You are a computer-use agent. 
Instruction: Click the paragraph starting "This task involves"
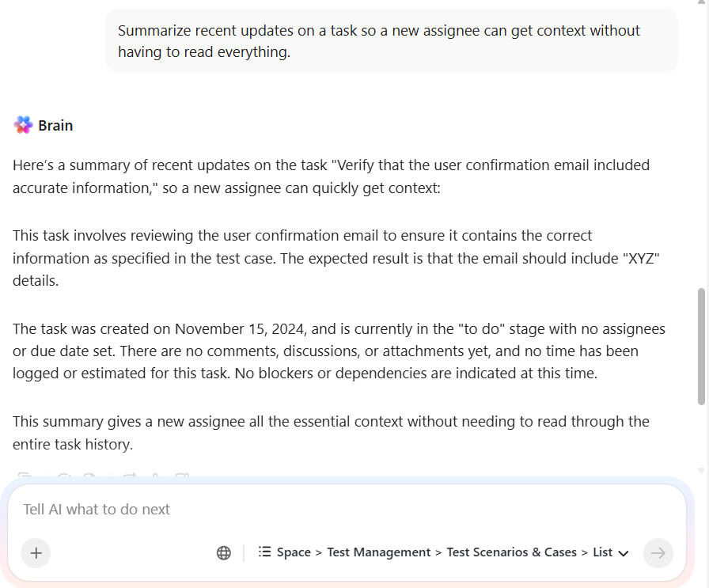click(x=332, y=258)
